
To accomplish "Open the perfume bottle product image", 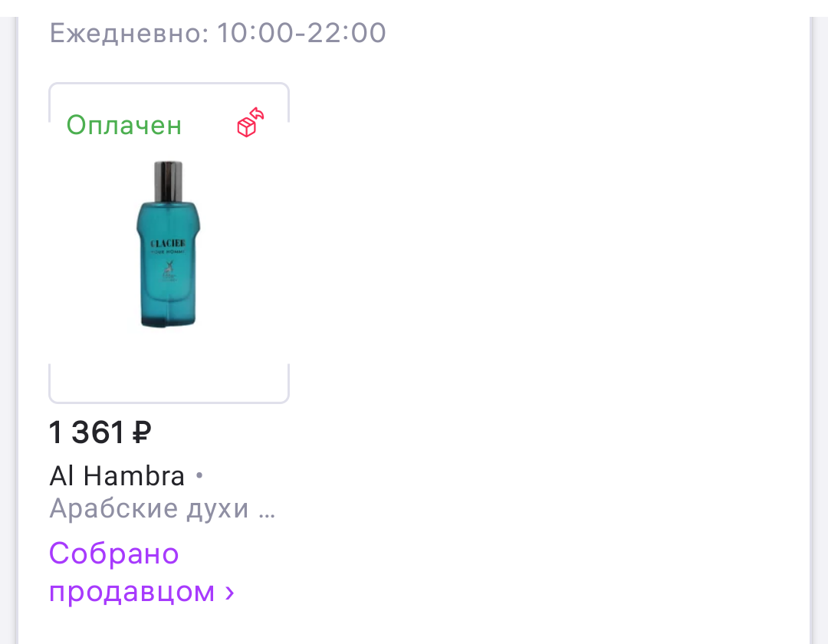I will tap(169, 244).
